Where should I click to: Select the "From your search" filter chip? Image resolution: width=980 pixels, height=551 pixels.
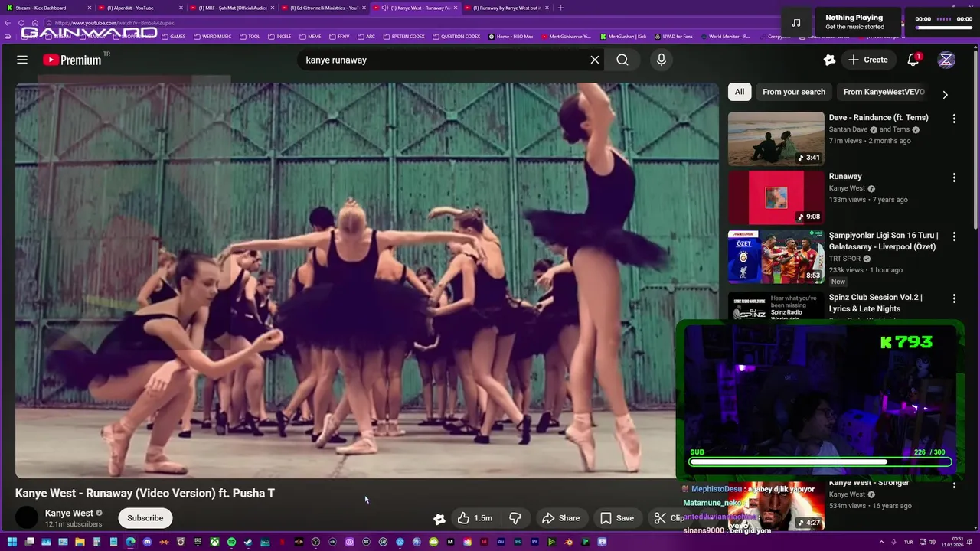click(793, 92)
